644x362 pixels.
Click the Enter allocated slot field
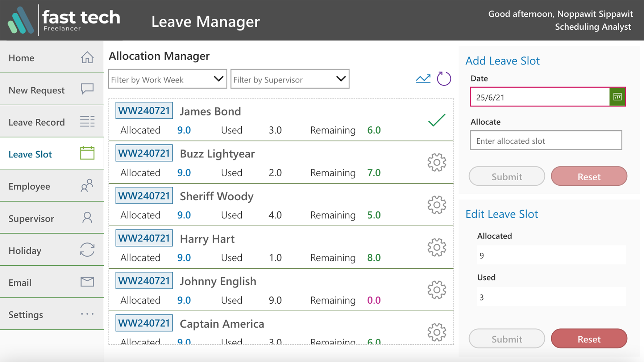546,140
